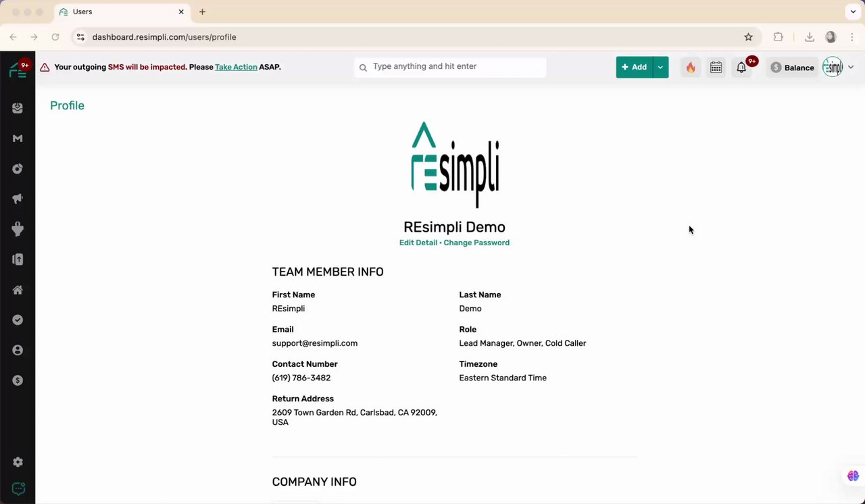
Task: Open the inbox tray sidebar icon
Action: point(18,108)
